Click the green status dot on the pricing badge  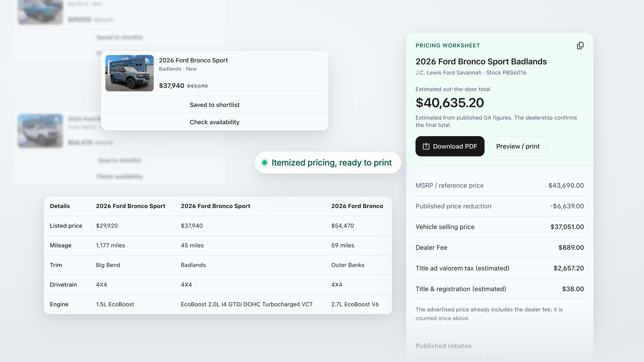tap(264, 163)
